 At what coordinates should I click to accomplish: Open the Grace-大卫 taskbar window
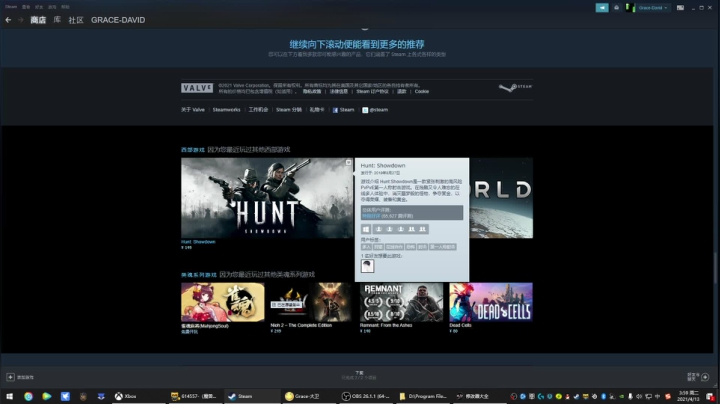tap(309, 396)
